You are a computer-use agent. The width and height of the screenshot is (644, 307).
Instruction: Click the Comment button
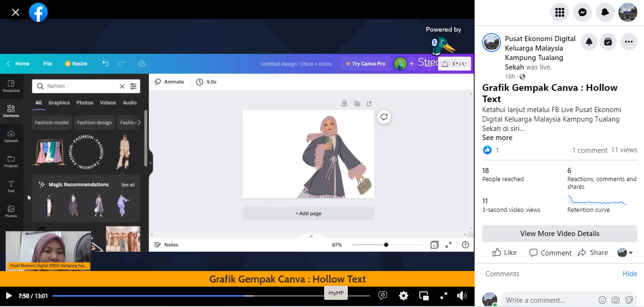click(550, 253)
